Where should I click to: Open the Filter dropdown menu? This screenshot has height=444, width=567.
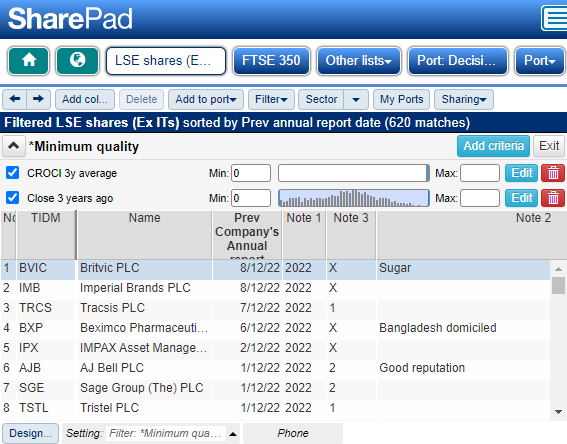click(x=271, y=99)
